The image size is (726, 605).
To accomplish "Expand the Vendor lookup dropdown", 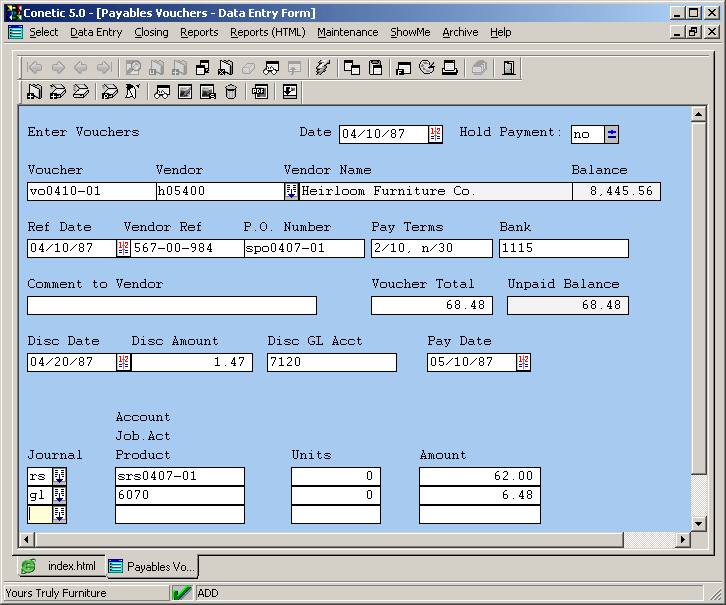I will click(x=291, y=191).
